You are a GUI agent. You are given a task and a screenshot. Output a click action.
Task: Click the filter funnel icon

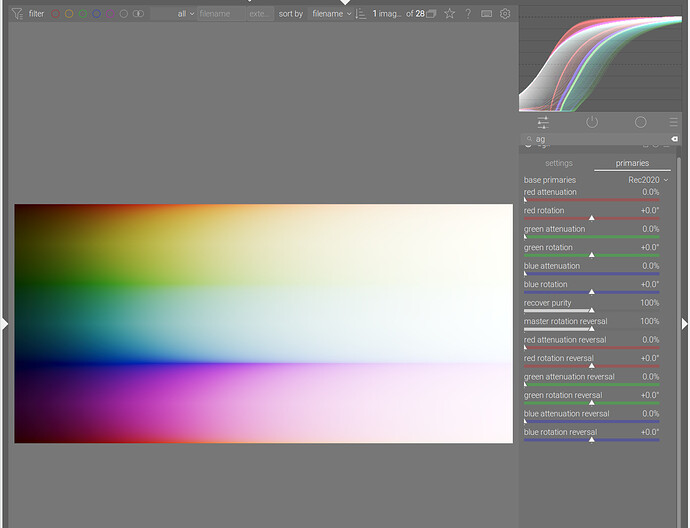[x=17, y=14]
